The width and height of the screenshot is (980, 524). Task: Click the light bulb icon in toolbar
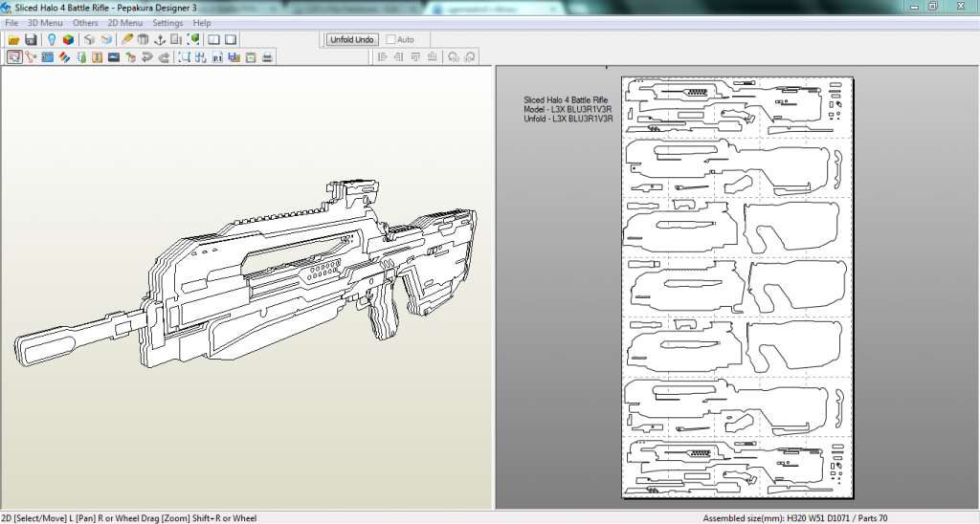(x=52, y=40)
